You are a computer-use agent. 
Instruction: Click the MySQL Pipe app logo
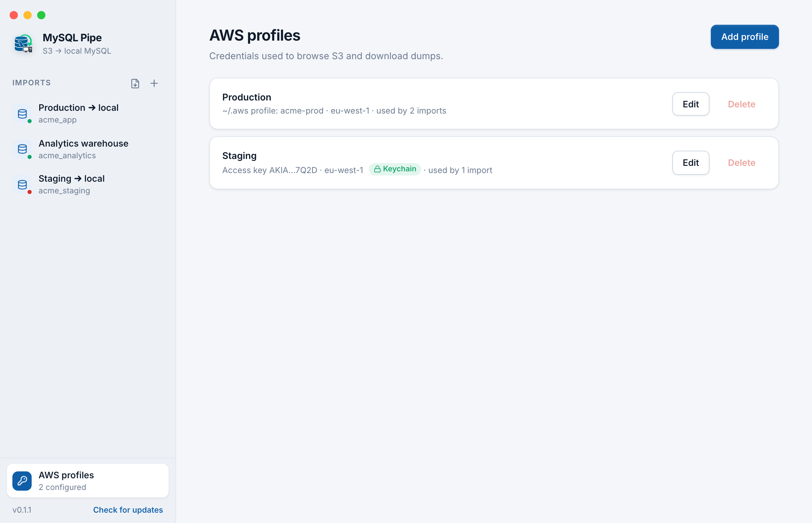[x=23, y=44]
